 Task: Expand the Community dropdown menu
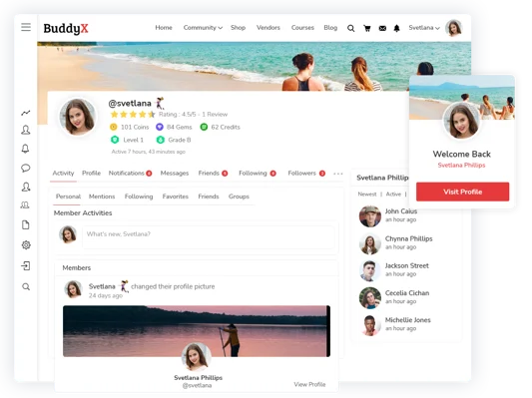pyautogui.click(x=203, y=28)
